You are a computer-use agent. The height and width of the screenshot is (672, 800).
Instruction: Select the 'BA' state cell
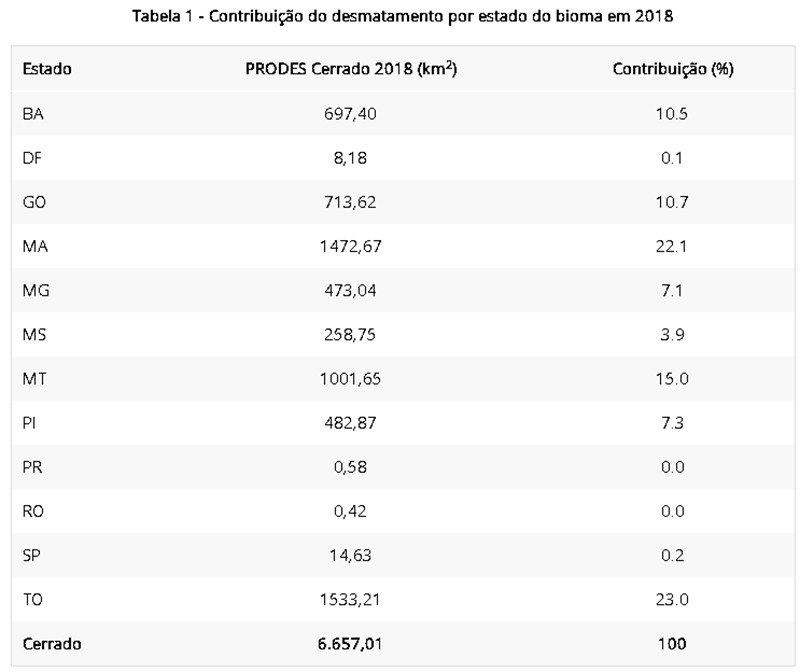click(x=32, y=114)
